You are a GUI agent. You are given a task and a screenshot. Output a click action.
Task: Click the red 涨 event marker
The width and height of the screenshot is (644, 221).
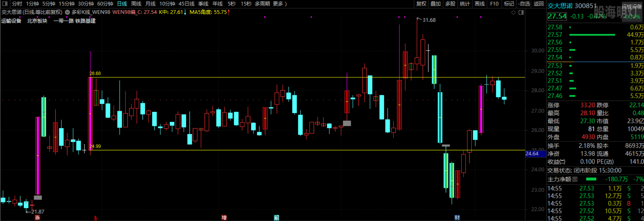[37, 218]
